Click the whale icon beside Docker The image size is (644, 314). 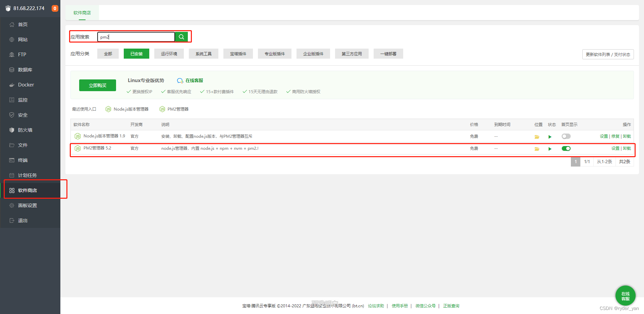[12, 85]
